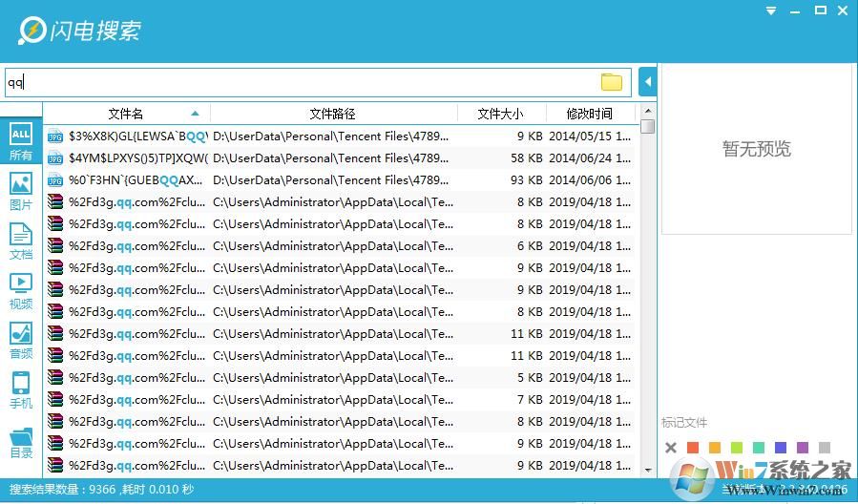
Task: Minimize the 闪电搜索 window
Action: coord(795,10)
